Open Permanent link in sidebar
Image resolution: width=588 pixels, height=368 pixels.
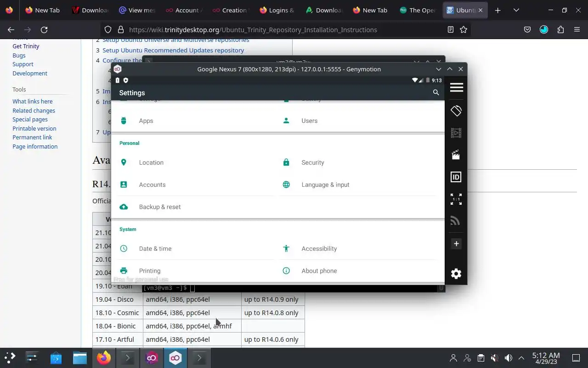[x=32, y=138]
